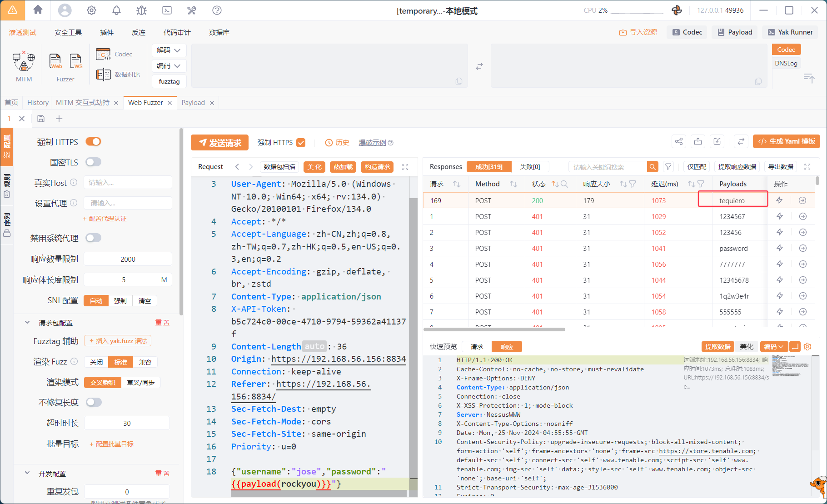
Task: Click the home icon in title bar
Action: [x=38, y=10]
